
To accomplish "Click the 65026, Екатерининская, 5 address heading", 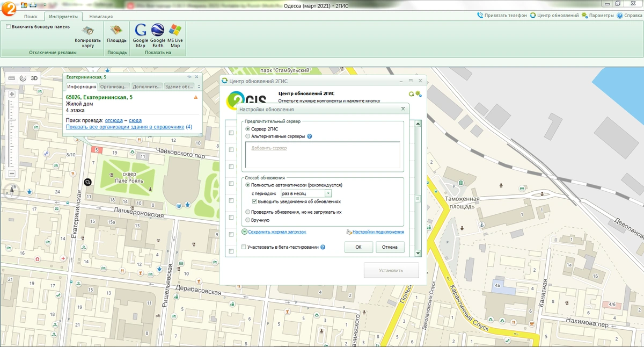I will click(x=99, y=97).
